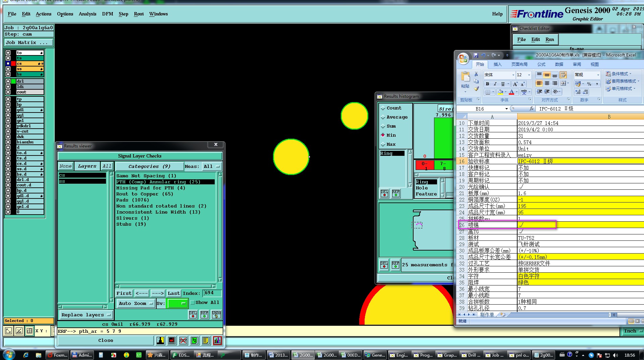This screenshot has height=360, width=644.
Task: Open Excel font name dropdown
Action: pos(513,75)
